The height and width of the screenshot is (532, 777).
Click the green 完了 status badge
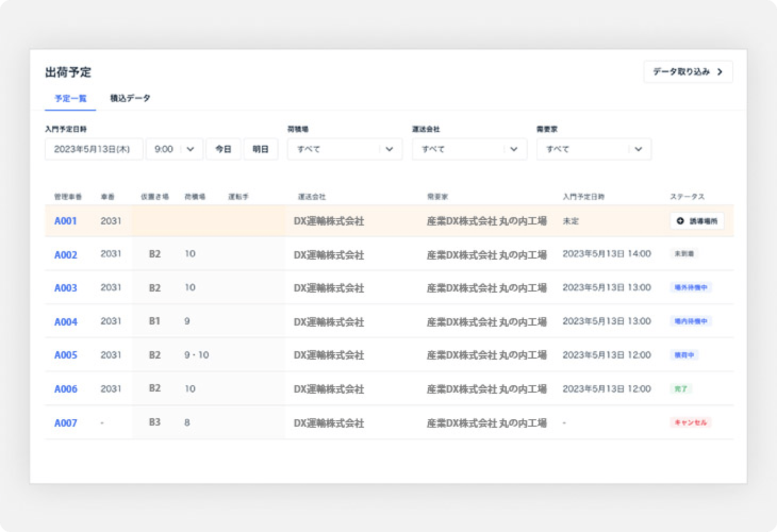pyautogui.click(x=681, y=389)
